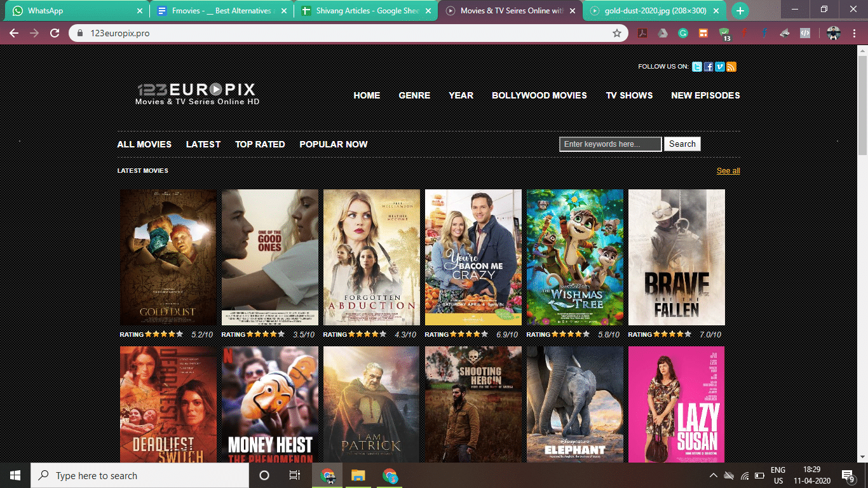Click the red f extension icon

click(x=744, y=33)
